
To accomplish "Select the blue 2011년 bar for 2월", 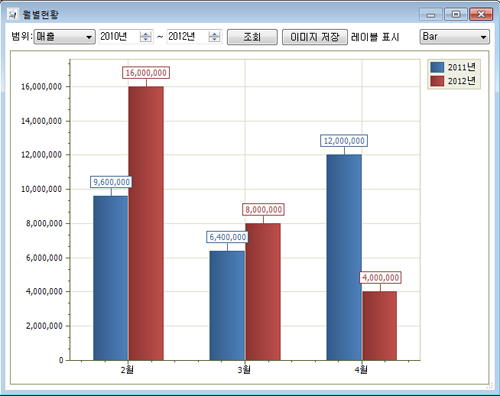I will point(111,278).
